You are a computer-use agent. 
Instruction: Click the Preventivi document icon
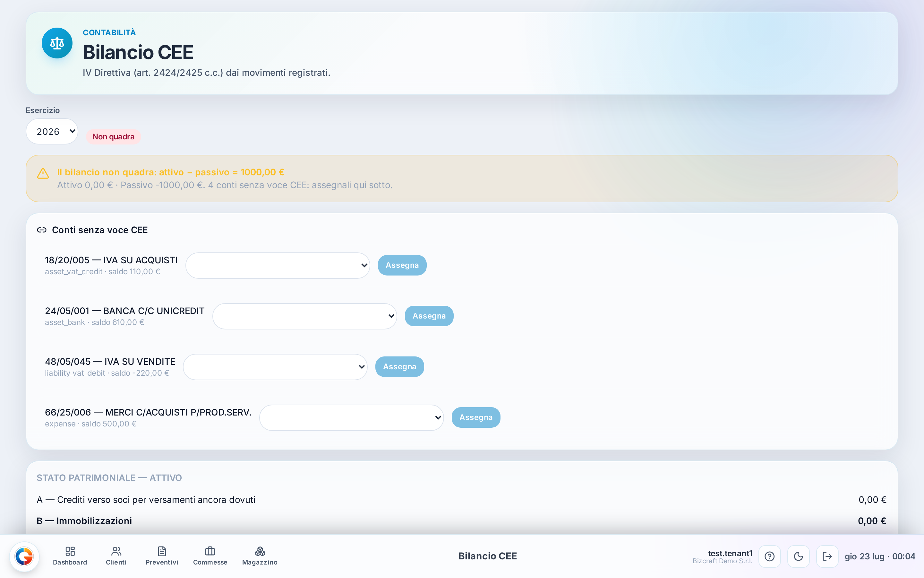coord(162,551)
